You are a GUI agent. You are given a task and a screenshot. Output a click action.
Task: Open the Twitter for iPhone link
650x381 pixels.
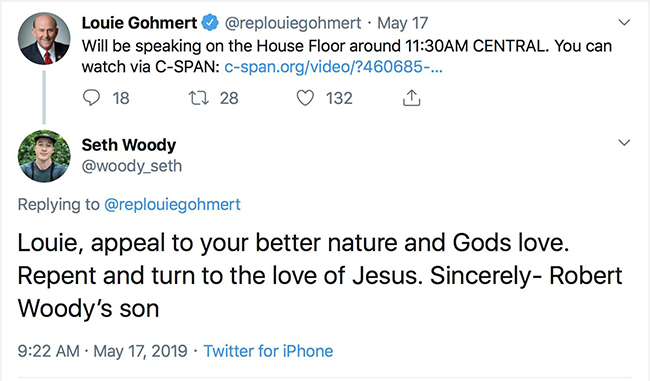tap(268, 351)
